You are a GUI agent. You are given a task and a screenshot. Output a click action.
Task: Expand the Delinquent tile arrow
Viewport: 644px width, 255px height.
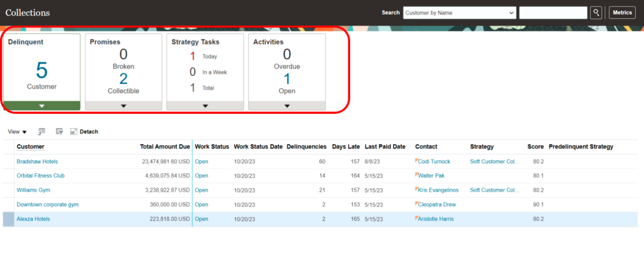42,105
